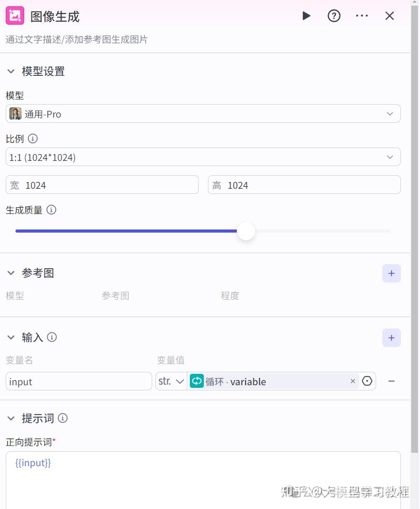Collapse the 提示词 section
Image resolution: width=420 pixels, height=509 pixels.
pyautogui.click(x=11, y=418)
